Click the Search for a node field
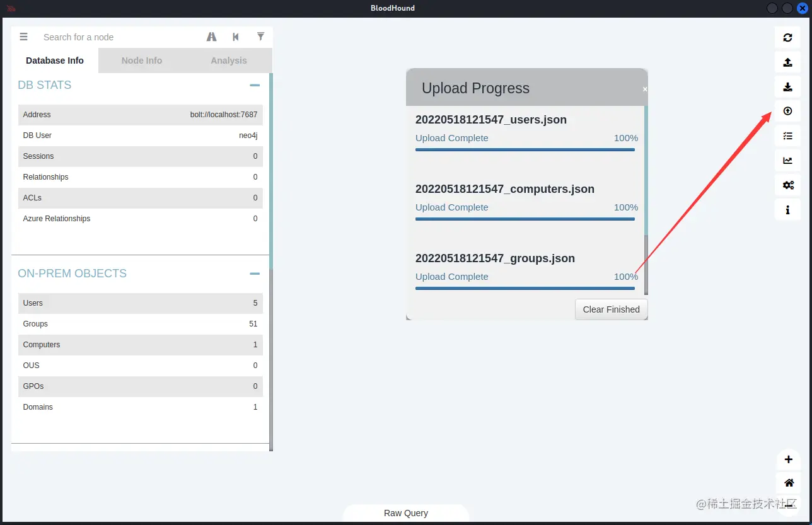812x525 pixels. pyautogui.click(x=120, y=37)
